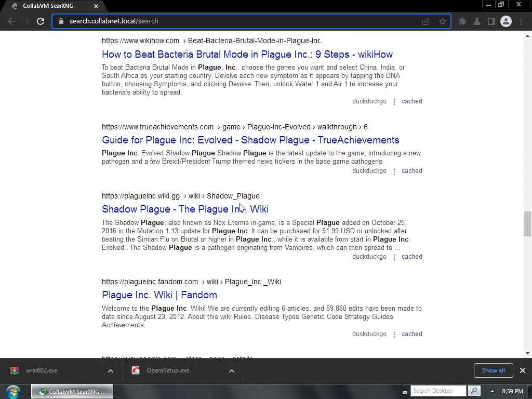Open the Windows Start orb
This screenshot has height=399, width=532.
click(x=12, y=392)
